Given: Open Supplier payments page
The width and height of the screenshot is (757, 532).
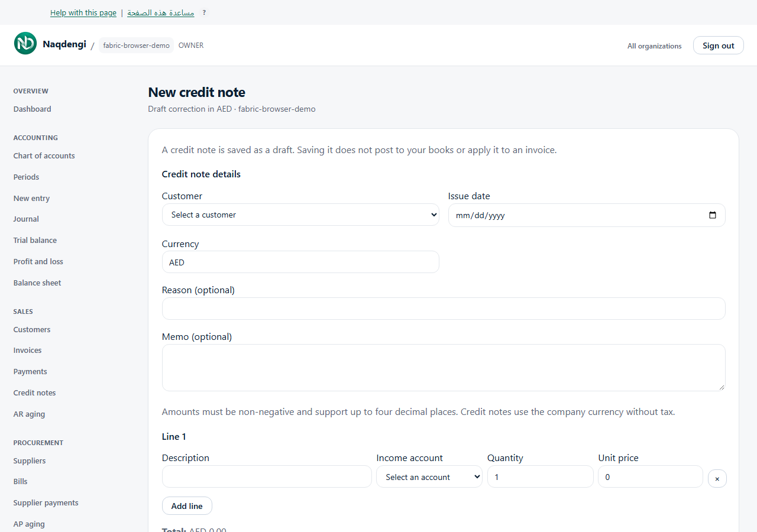Looking at the screenshot, I should point(46,503).
